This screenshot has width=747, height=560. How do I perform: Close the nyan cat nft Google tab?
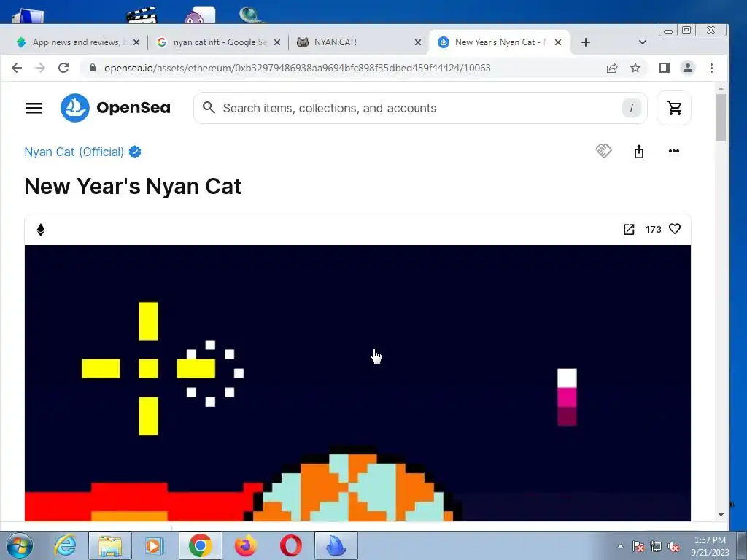pos(277,42)
